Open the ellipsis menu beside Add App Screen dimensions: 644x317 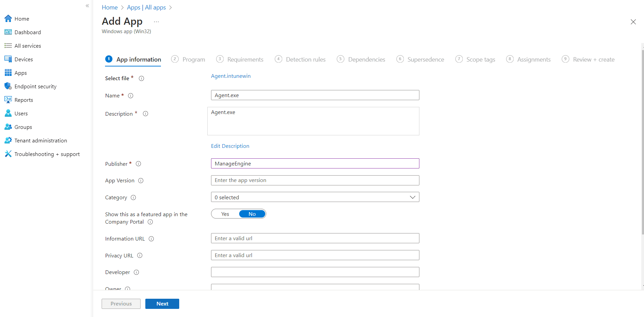(x=156, y=22)
